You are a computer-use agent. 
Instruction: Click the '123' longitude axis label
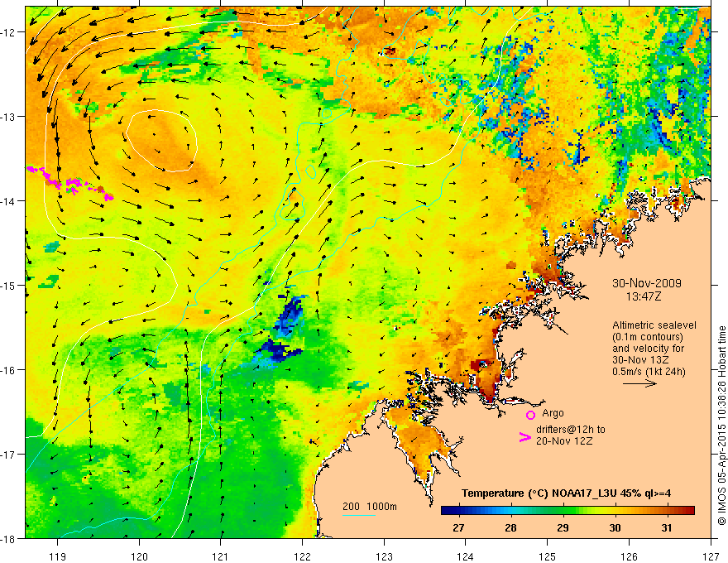384,556
